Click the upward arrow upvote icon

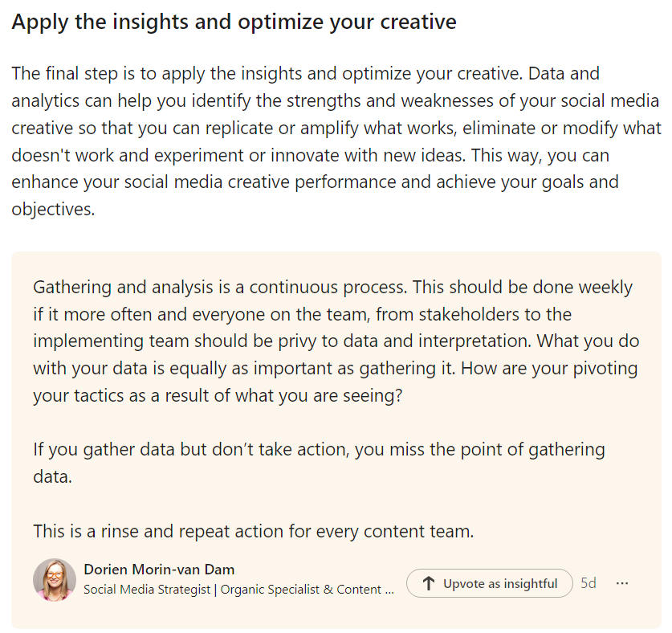tap(429, 584)
